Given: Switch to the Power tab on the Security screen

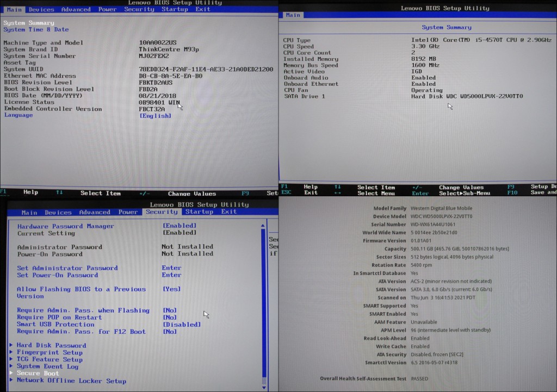Looking at the screenshot, I should [x=128, y=212].
